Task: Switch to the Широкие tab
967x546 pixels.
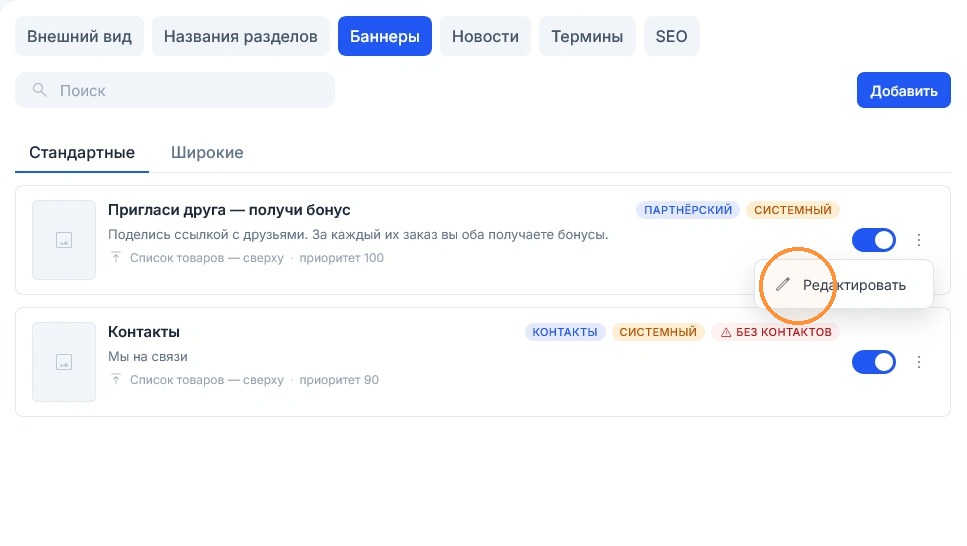Action: point(207,152)
